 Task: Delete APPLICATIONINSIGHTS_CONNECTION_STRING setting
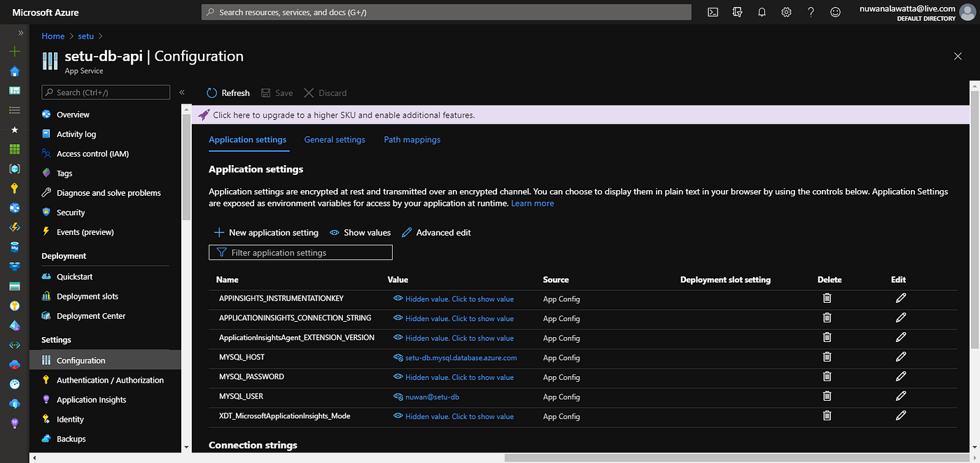[x=827, y=318]
